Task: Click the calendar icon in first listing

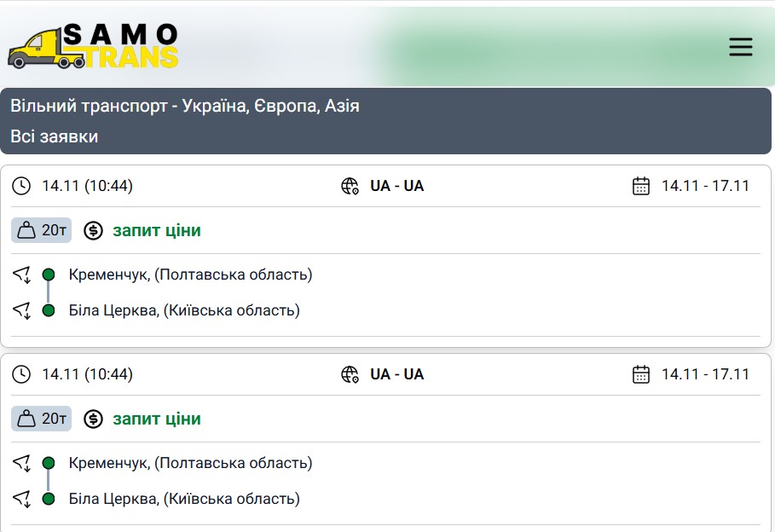Action: coord(641,186)
